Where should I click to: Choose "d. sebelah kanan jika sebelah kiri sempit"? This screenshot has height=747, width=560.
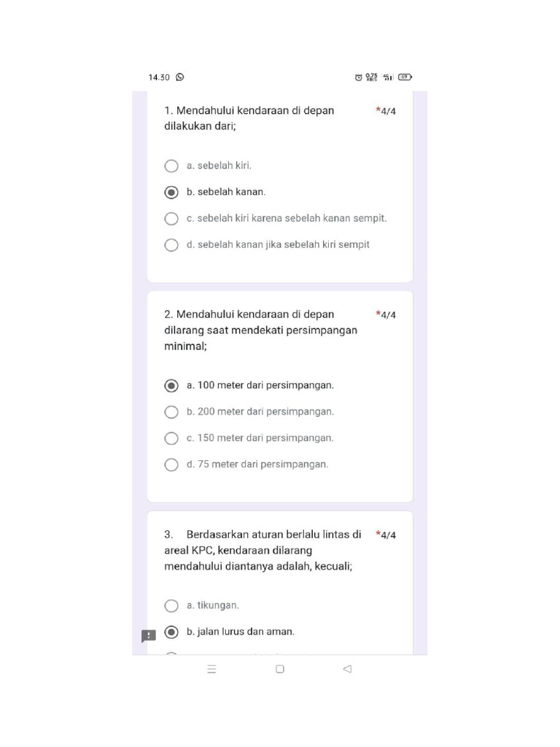click(171, 245)
